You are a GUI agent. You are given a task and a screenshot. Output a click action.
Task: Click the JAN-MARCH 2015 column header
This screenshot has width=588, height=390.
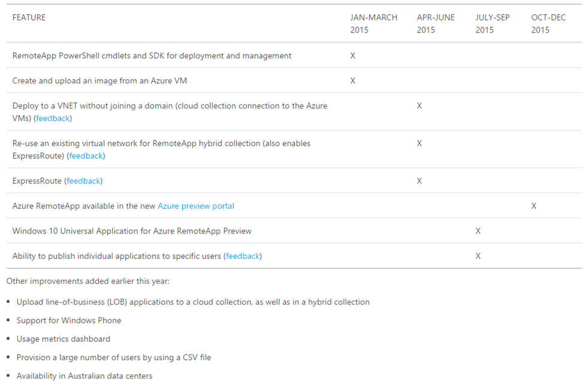coord(373,23)
